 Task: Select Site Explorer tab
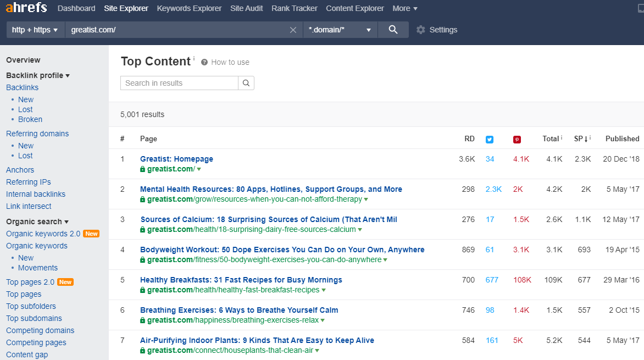(126, 8)
